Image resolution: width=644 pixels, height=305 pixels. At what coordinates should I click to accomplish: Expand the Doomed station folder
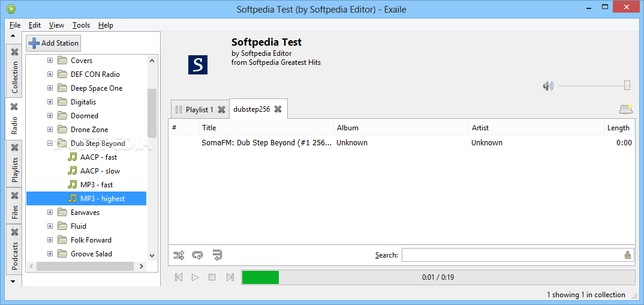point(50,116)
